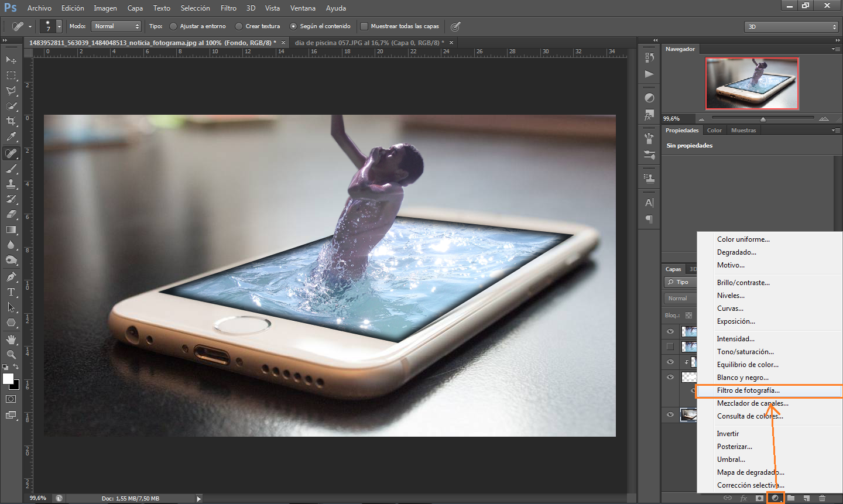Screen dimensions: 843x504
Task: Open the Adjustments panel icon
Action: point(649,98)
